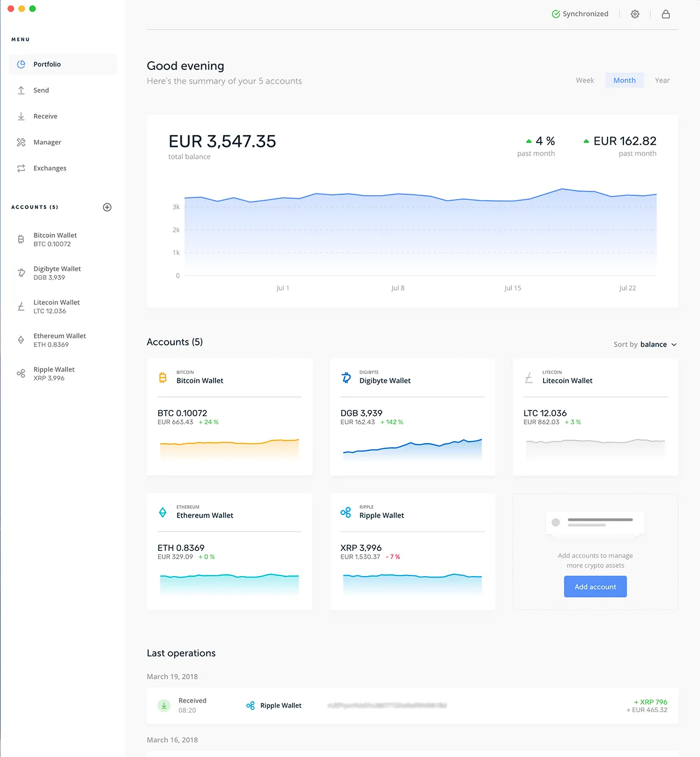The image size is (700, 757).
Task: Open Bitcoin Wallet card title
Action: point(200,380)
